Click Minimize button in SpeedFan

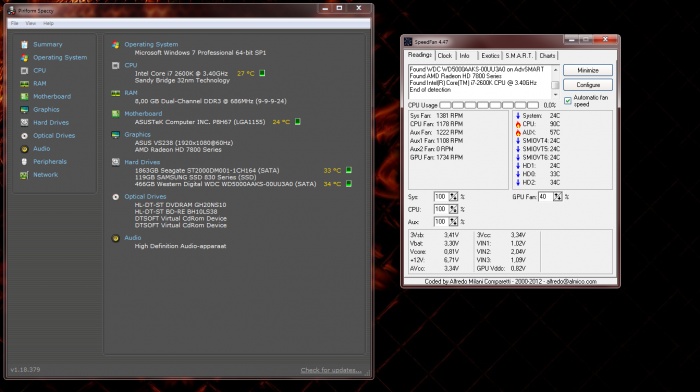pyautogui.click(x=588, y=71)
